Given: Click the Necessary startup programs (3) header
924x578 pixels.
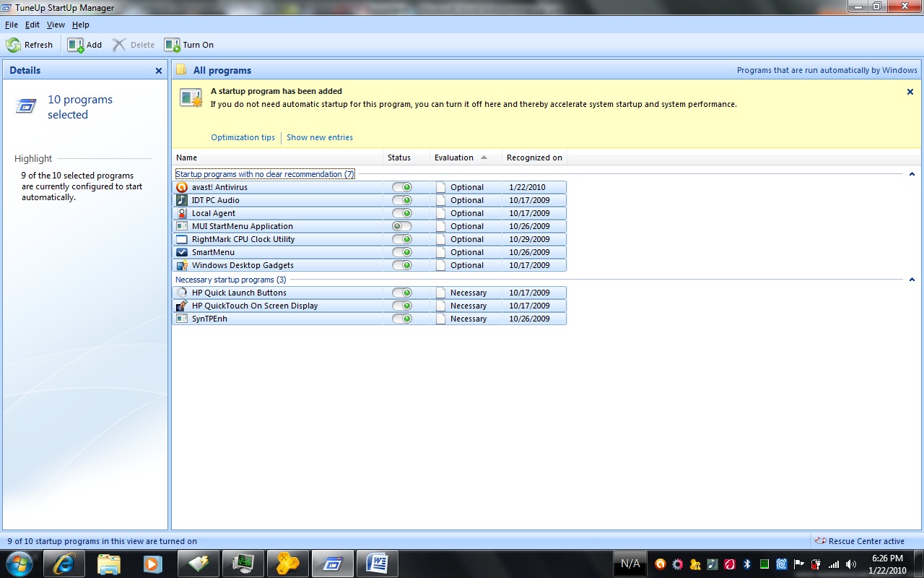Looking at the screenshot, I should [231, 280].
